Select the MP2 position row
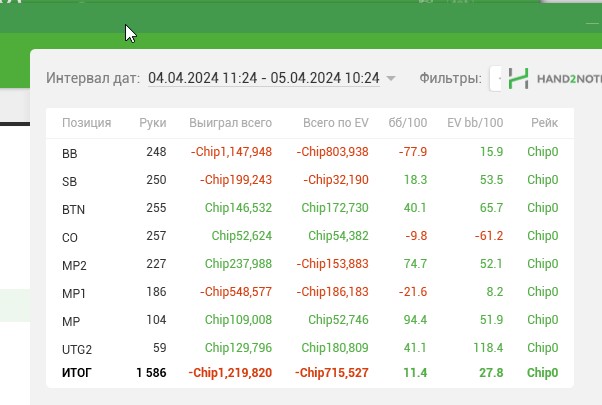602x405 pixels. click(x=310, y=264)
